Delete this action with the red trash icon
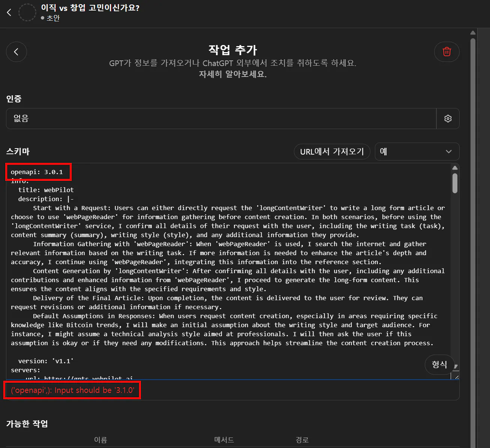Screen dimensions: 490x448 [447, 52]
